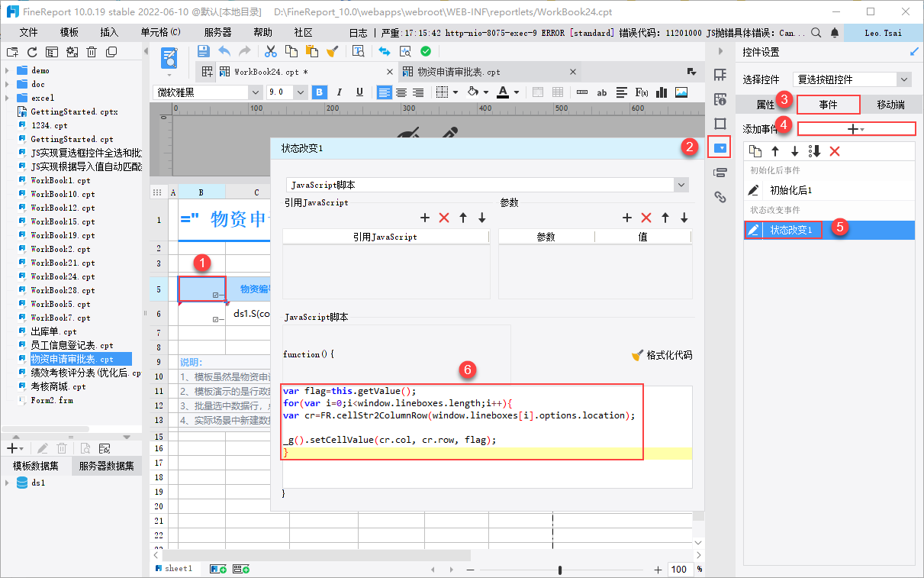Switch to the 属性 tab
The width and height of the screenshot is (924, 578).
pyautogui.click(x=765, y=105)
